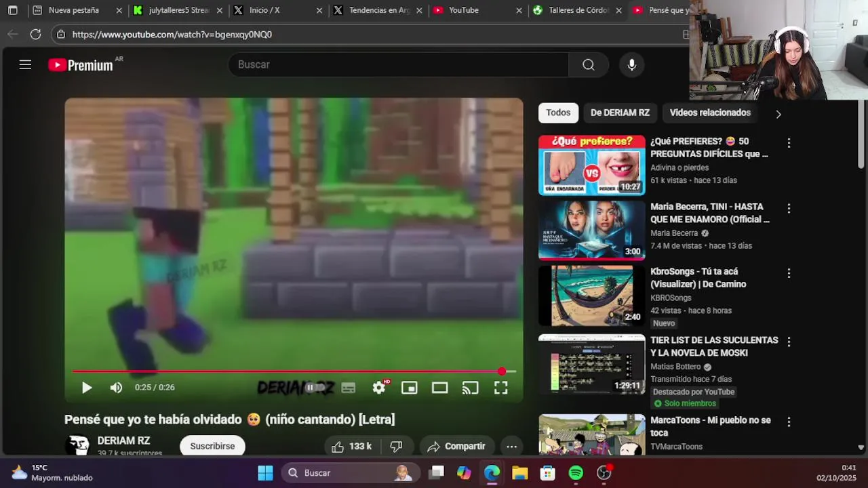Viewport: 868px width, 488px height.
Task: Click the search magnifier button
Action: (588, 64)
